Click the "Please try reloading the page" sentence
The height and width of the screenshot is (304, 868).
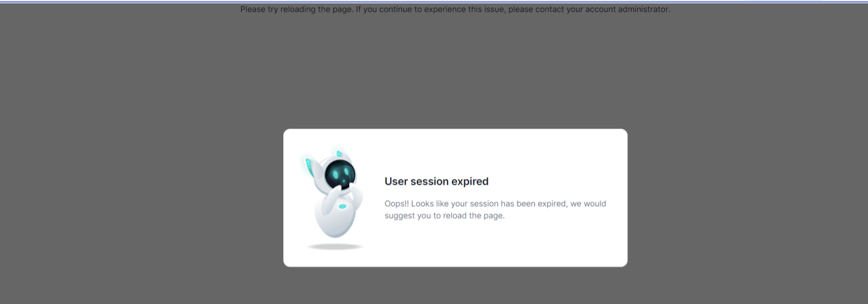point(297,9)
